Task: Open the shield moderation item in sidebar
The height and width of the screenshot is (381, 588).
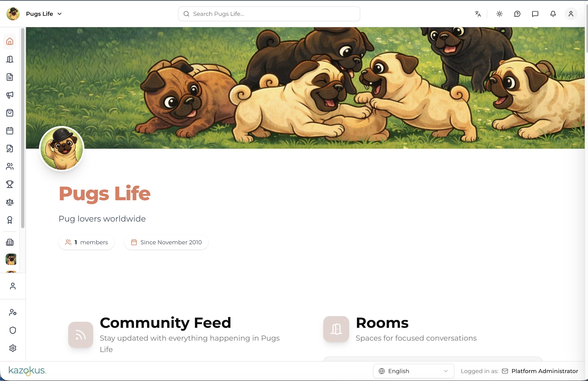Action: click(x=13, y=330)
